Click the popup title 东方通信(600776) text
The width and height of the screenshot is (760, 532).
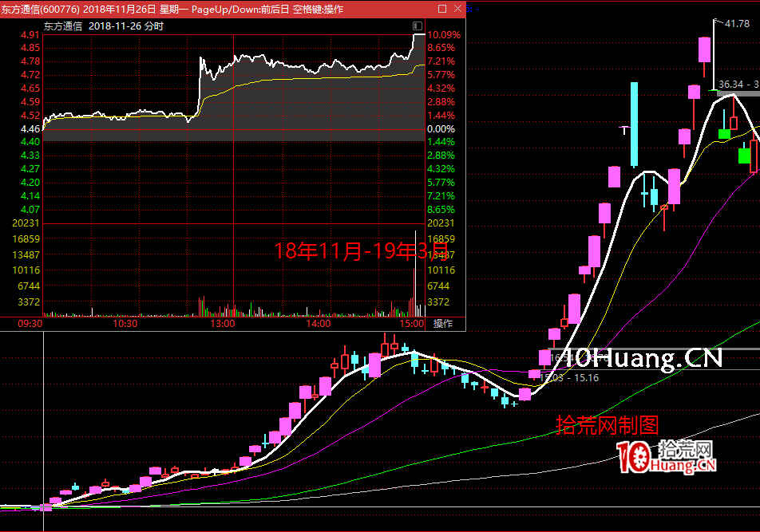41,10
